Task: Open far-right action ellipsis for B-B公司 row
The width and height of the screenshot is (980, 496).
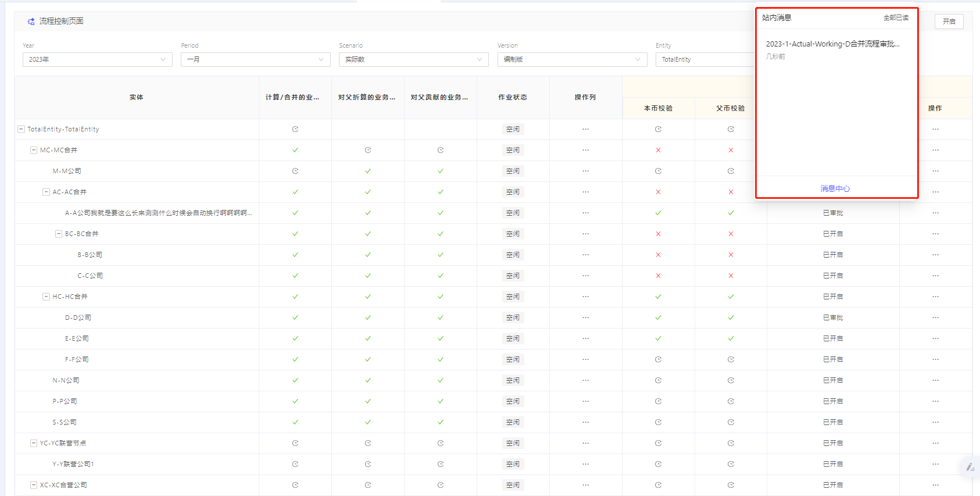Action: 935,255
